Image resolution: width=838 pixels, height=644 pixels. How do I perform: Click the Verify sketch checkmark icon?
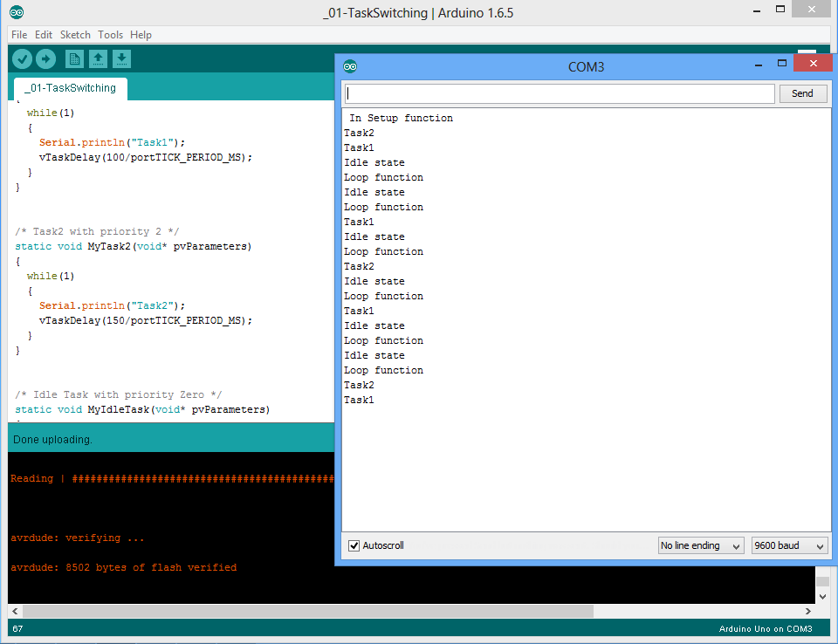point(22,58)
